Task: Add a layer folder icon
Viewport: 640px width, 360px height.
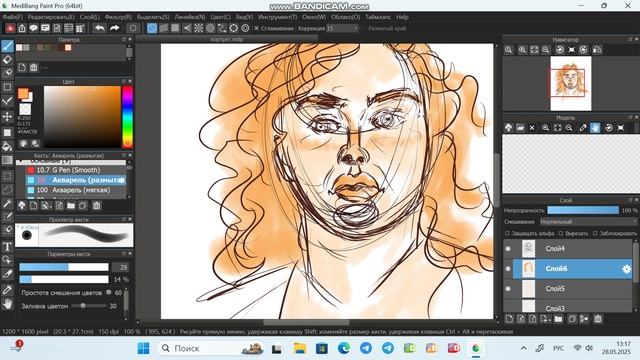Action: tap(558, 319)
